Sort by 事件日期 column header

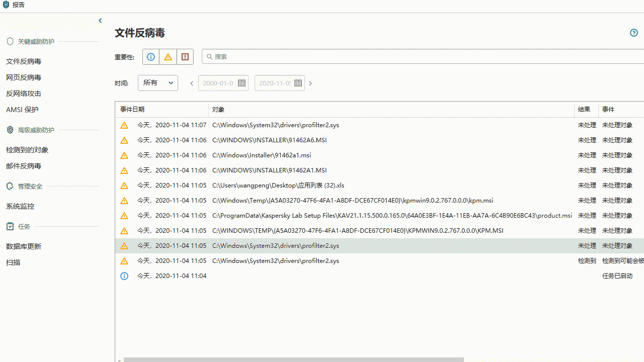point(132,110)
